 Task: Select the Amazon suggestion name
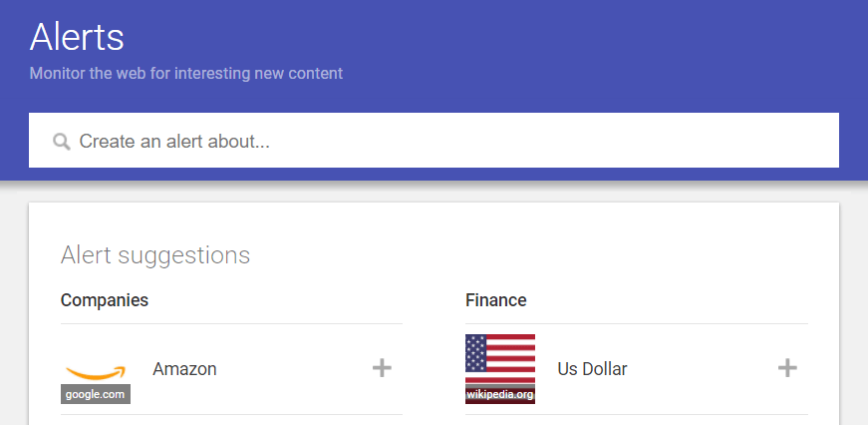(184, 368)
